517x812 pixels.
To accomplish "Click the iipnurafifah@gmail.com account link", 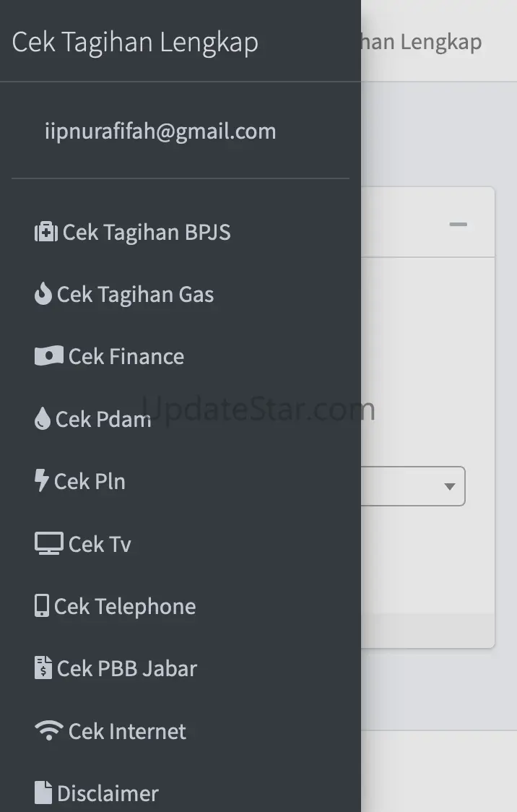I will [160, 131].
